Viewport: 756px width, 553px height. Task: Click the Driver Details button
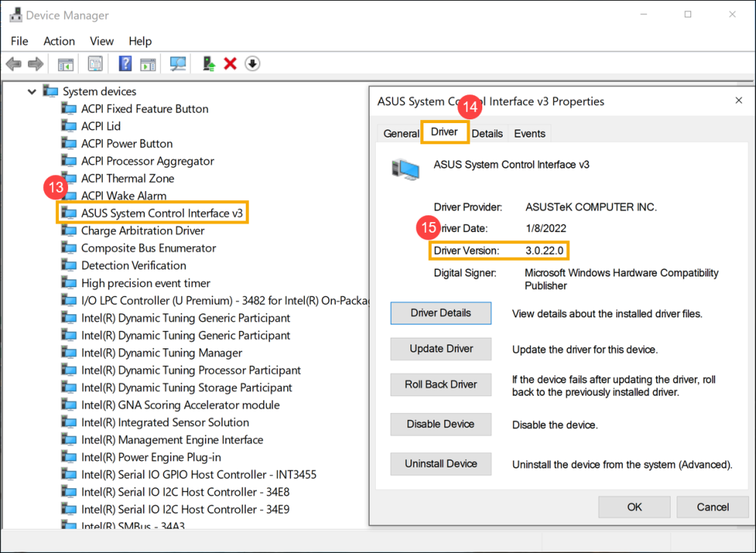point(441,313)
